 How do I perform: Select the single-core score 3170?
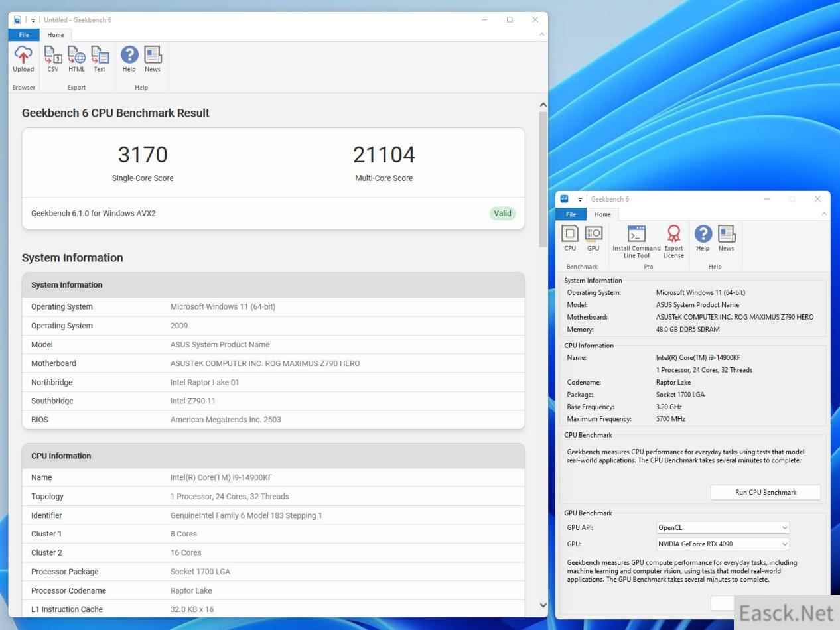point(143,155)
